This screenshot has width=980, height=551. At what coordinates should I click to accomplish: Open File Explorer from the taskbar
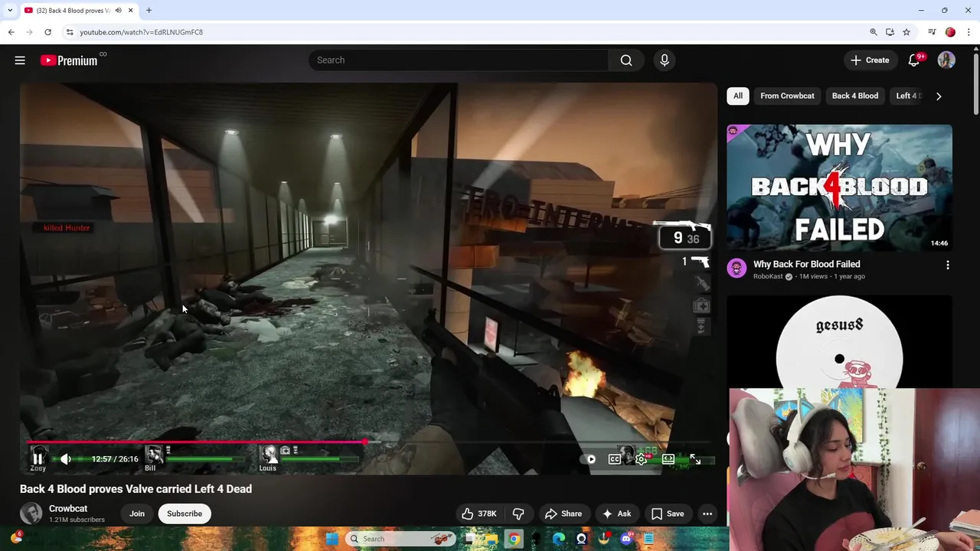pos(492,539)
